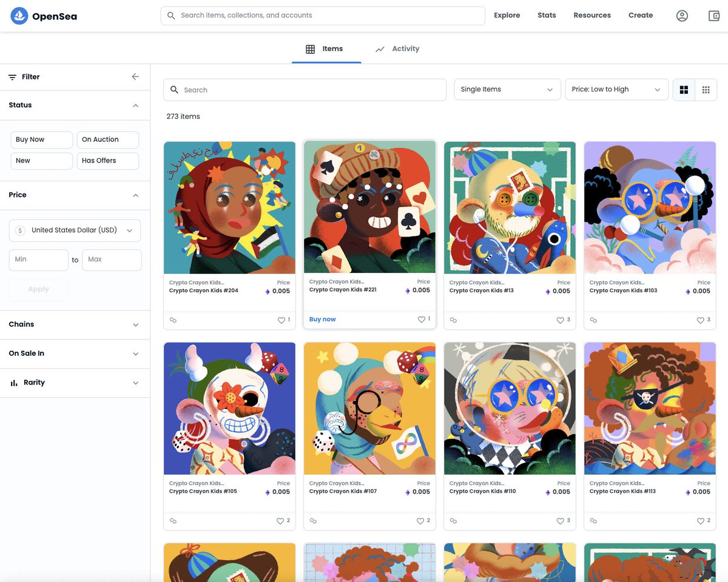Click the Rarity bar chart icon
This screenshot has height=582, width=728.
tap(13, 383)
